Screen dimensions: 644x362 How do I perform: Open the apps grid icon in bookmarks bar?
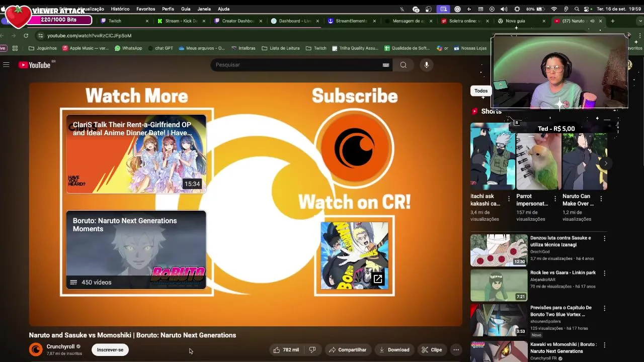tap(15, 48)
